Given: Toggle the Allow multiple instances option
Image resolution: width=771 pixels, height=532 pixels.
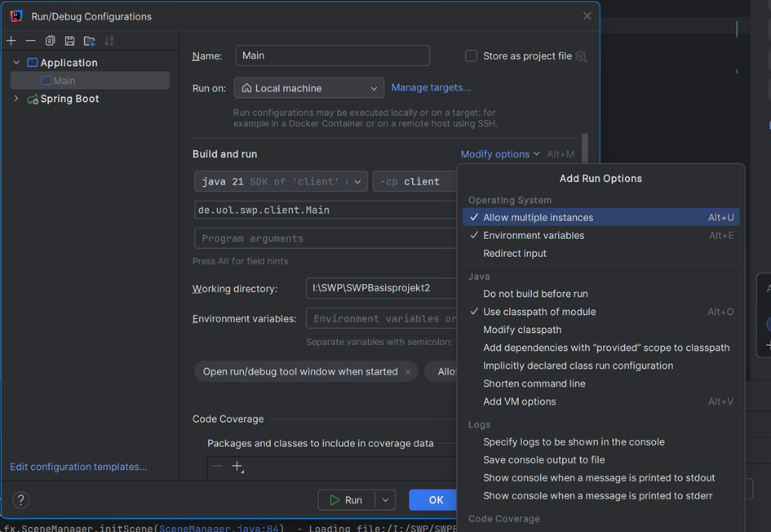Looking at the screenshot, I should (x=538, y=218).
